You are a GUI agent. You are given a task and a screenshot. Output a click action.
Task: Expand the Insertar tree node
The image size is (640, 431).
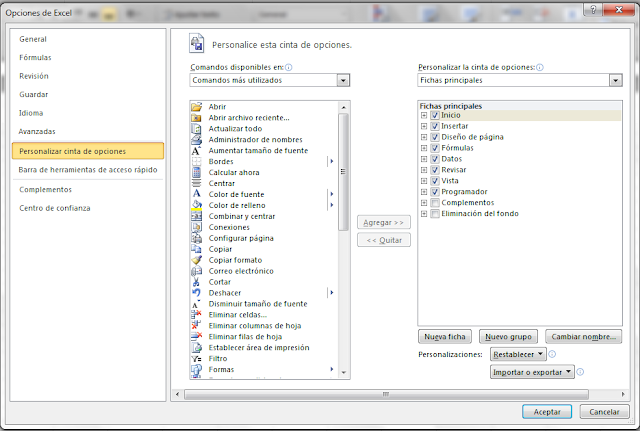424,127
